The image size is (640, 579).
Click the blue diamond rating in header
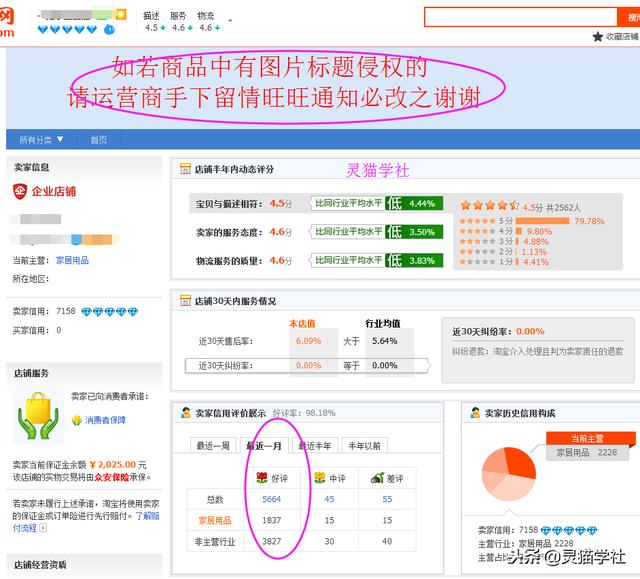point(67,29)
